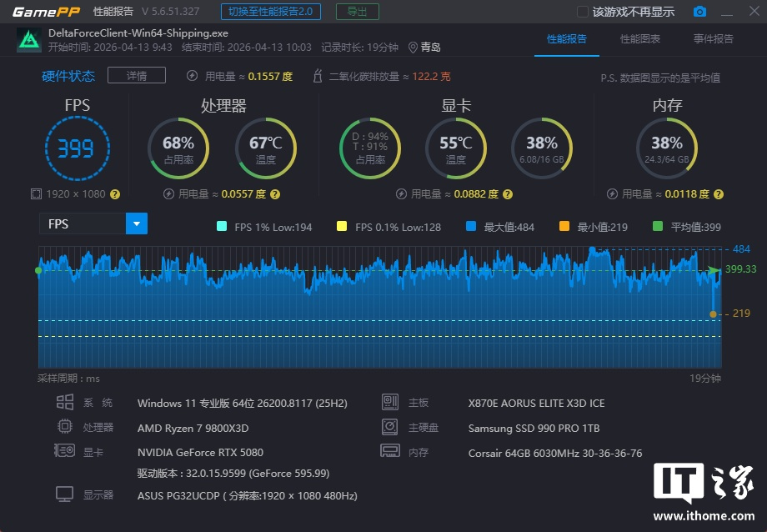Viewport: 767px width, 532px height.
Task: Click the 详情 details button
Action: click(x=137, y=76)
